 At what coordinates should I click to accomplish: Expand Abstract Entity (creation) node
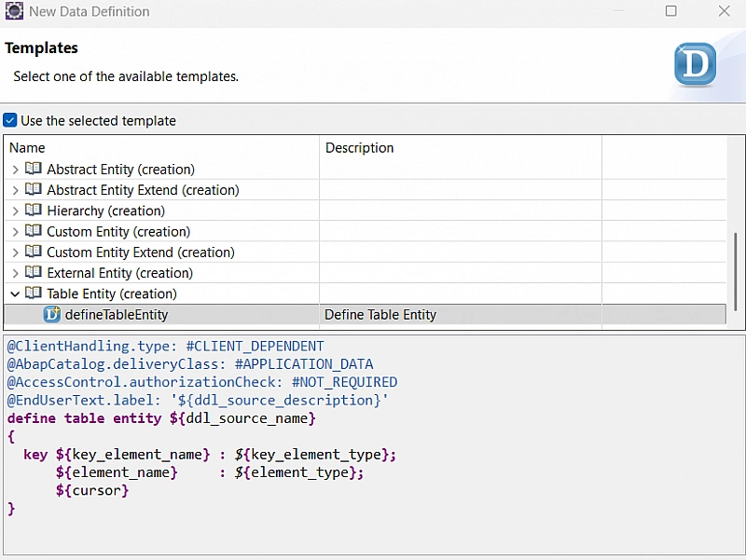pos(15,170)
